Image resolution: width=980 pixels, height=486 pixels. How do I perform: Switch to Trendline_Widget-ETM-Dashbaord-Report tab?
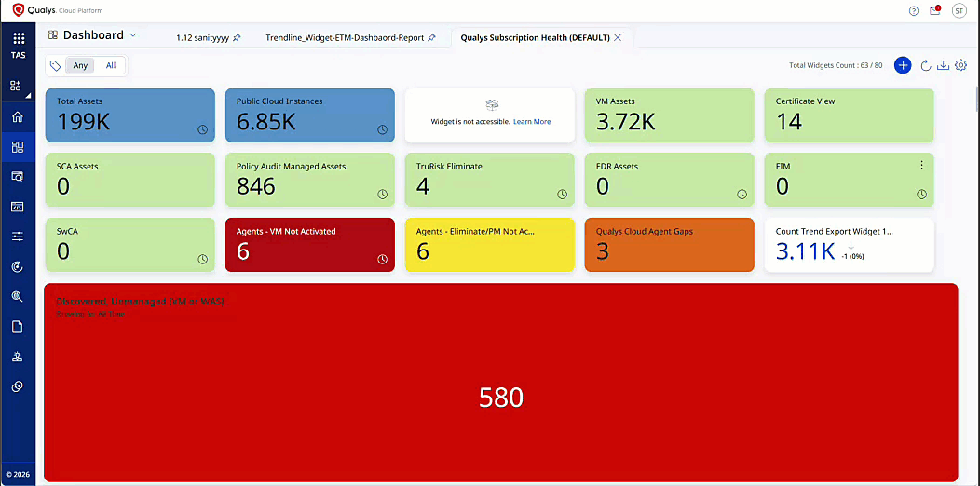345,38
